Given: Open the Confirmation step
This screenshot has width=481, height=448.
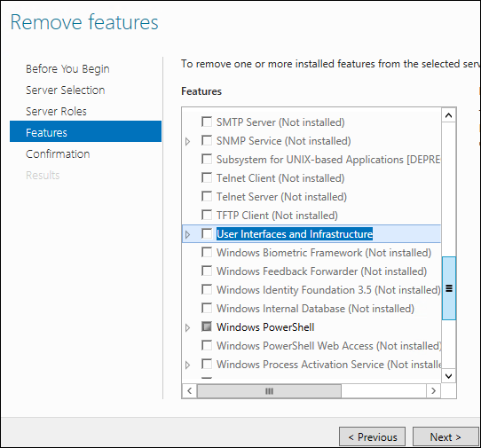Looking at the screenshot, I should tap(58, 154).
